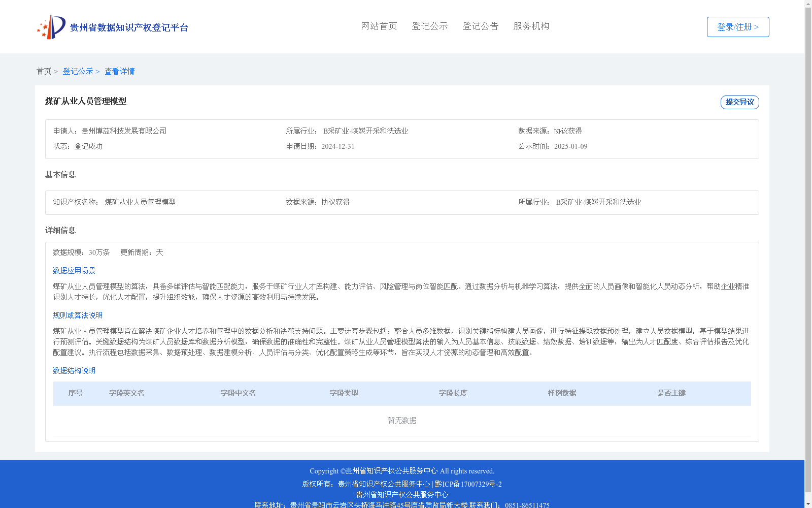Click 序号 column header
The height and width of the screenshot is (508, 812).
pyautogui.click(x=76, y=393)
